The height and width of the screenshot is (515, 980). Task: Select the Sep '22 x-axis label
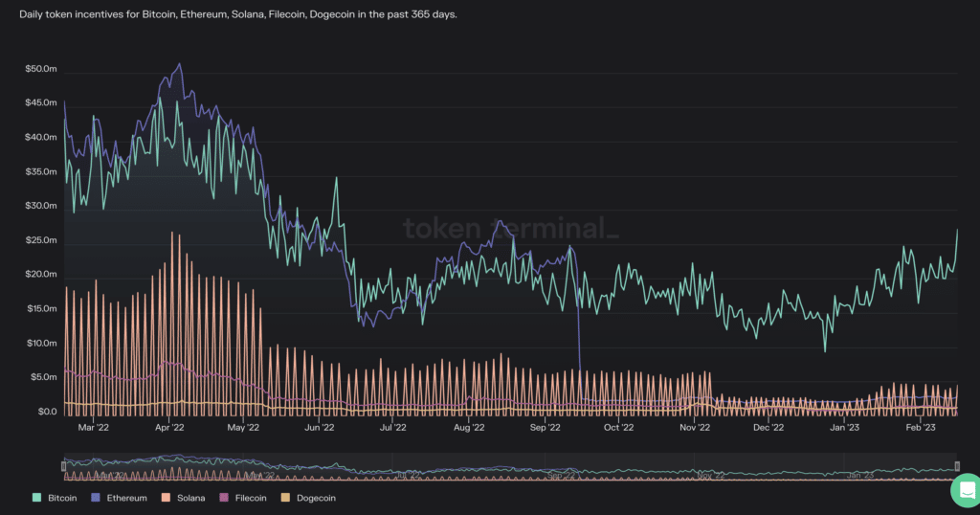545,428
